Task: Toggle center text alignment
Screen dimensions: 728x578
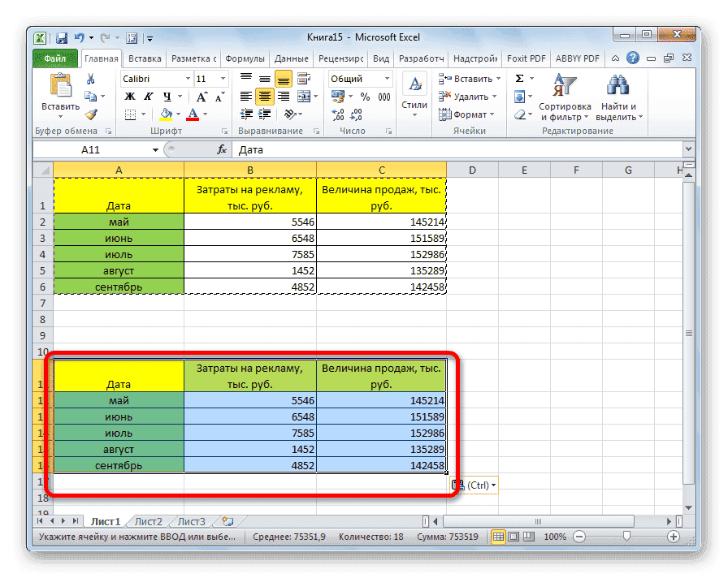Action: click(264, 96)
